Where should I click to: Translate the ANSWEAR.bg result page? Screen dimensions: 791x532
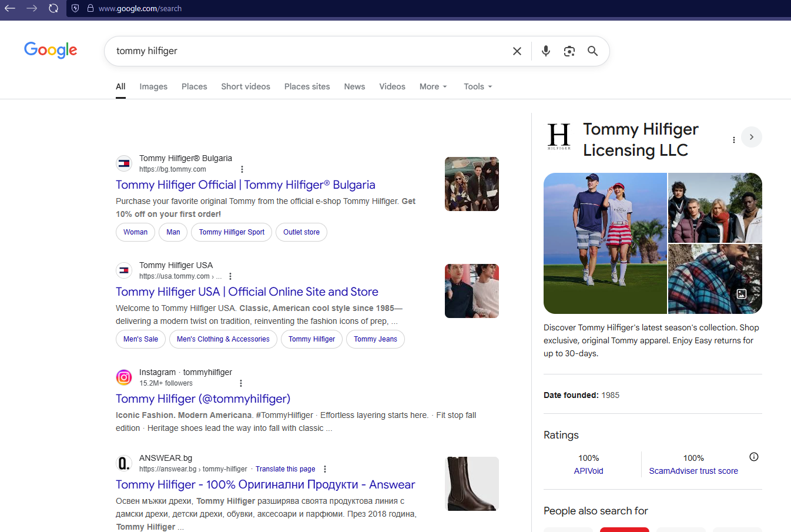click(x=285, y=469)
